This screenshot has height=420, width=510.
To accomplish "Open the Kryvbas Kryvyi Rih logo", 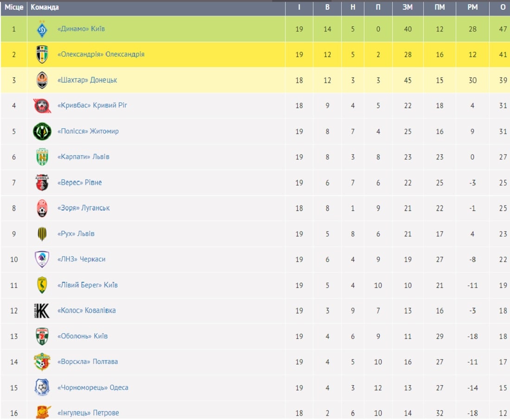I will click(42, 106).
